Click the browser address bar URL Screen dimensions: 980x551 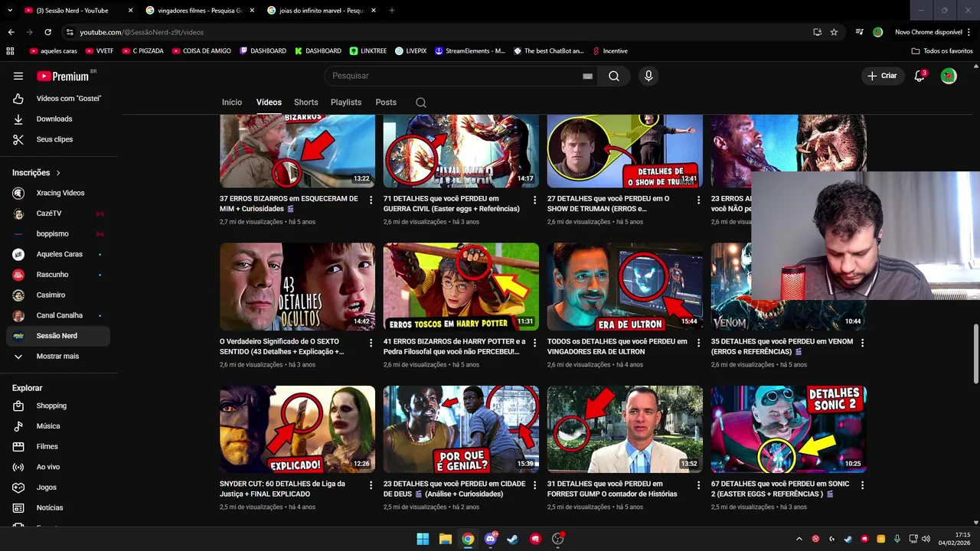coord(142,32)
